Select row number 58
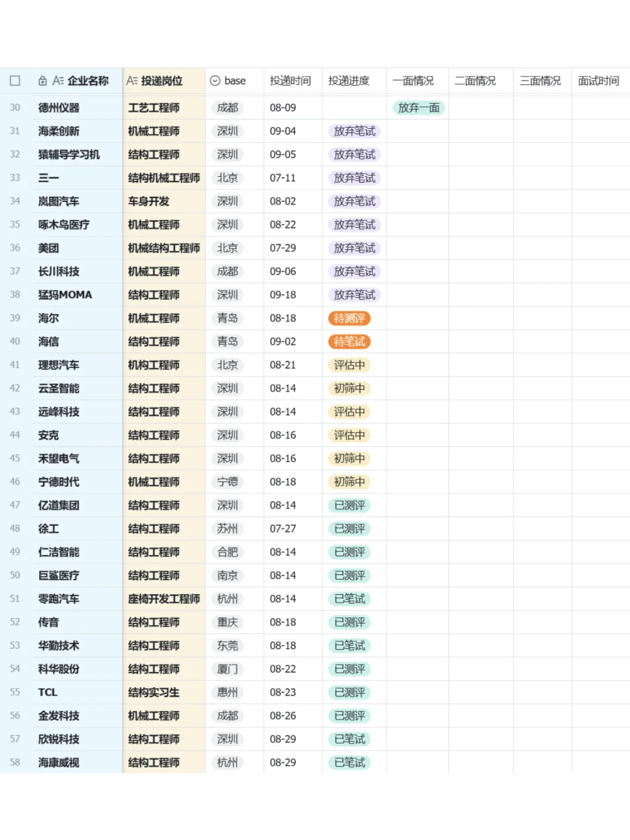This screenshot has height=840, width=630. point(15,762)
